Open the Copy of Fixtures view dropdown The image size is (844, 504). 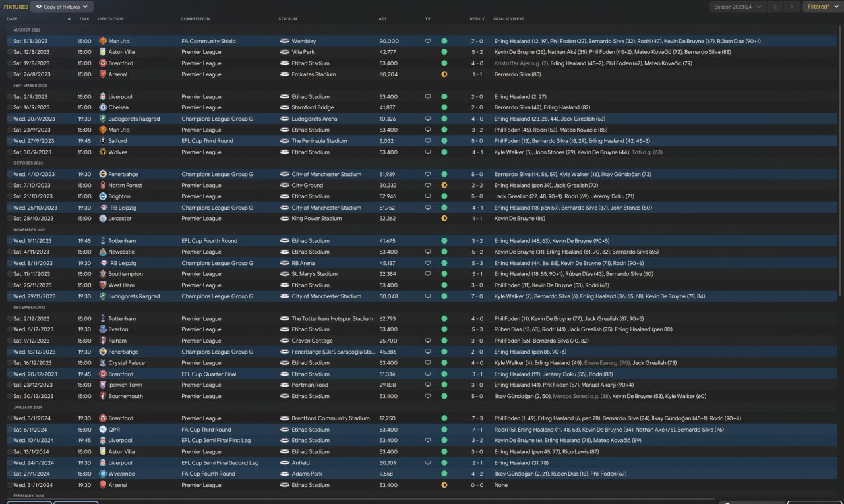pyautogui.click(x=62, y=7)
